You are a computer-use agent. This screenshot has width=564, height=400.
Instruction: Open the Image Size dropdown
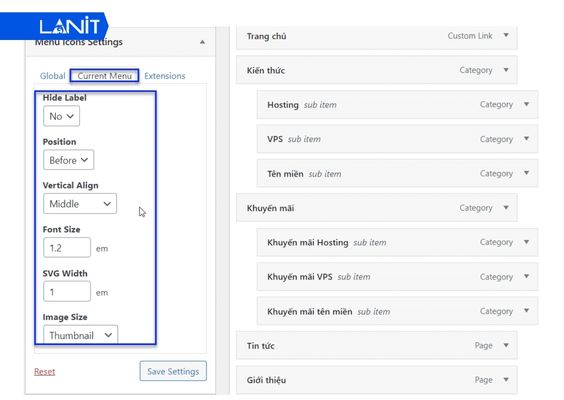tap(81, 335)
